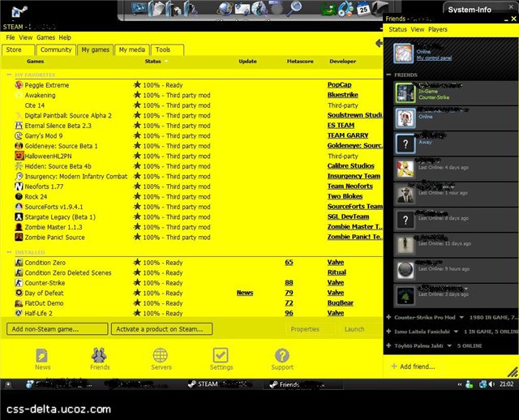Click own profile avatar in Friends window
The height and width of the screenshot is (420, 519).
404,54
